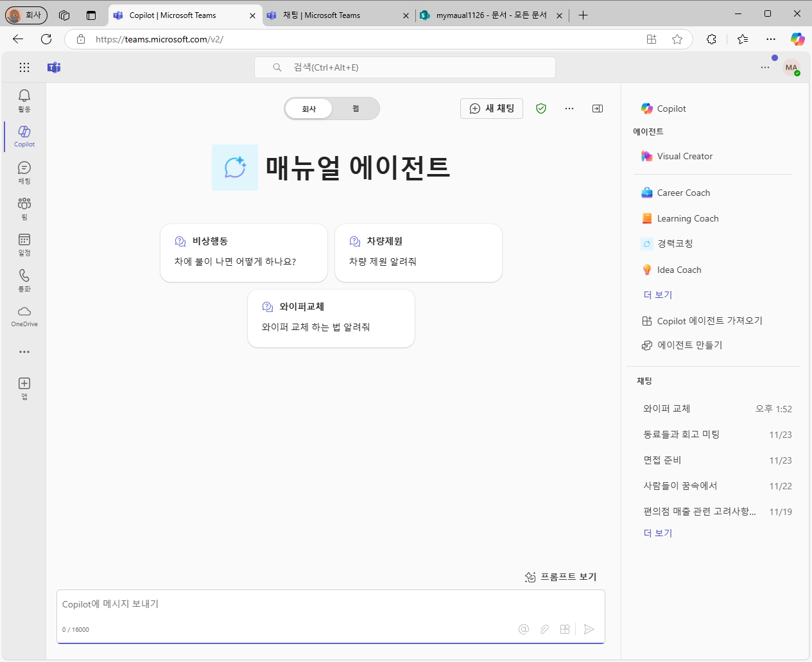Collapse the side panel with pane icon
Viewport: 812px width, 662px height.
pyautogui.click(x=598, y=109)
